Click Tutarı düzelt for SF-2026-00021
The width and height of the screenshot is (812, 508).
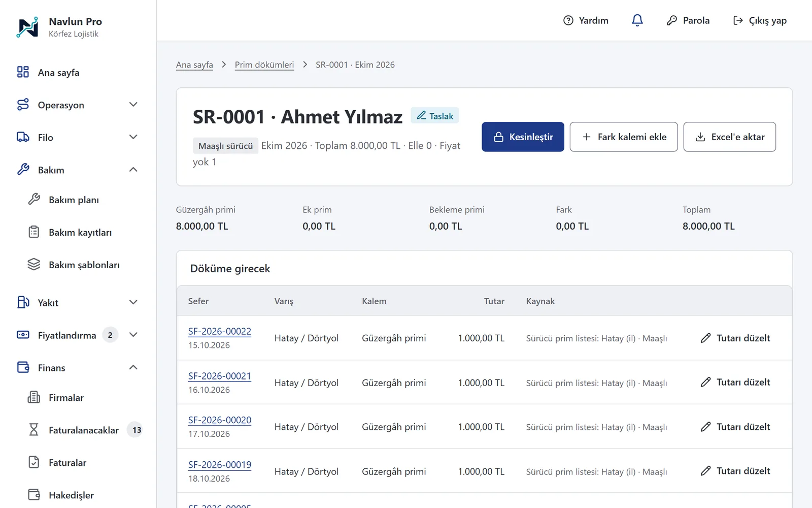[x=735, y=382]
